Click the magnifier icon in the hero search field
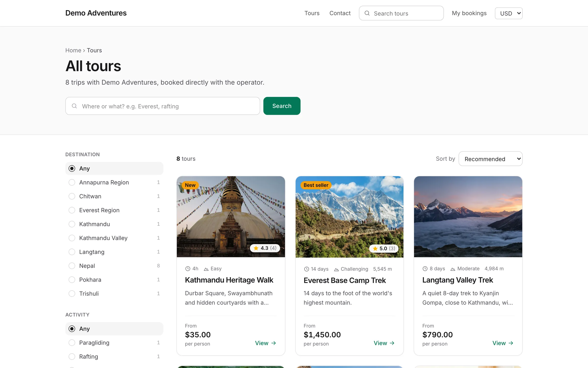 tap(74, 106)
